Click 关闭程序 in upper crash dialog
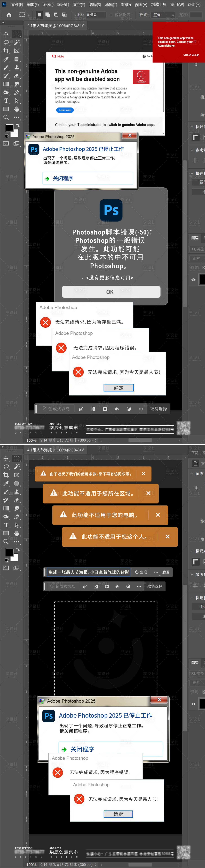The image size is (205, 868). click(x=88, y=179)
